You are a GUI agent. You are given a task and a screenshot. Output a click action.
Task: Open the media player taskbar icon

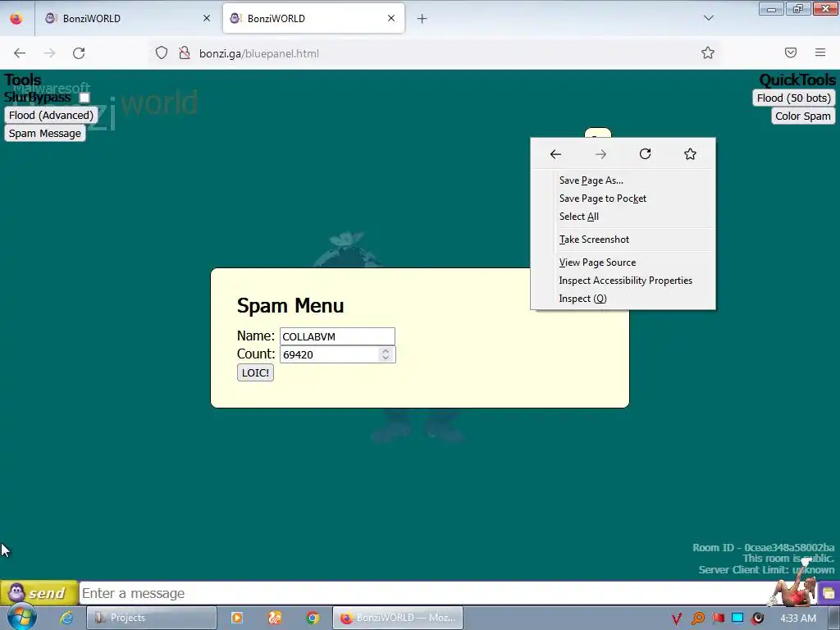pyautogui.click(x=237, y=618)
